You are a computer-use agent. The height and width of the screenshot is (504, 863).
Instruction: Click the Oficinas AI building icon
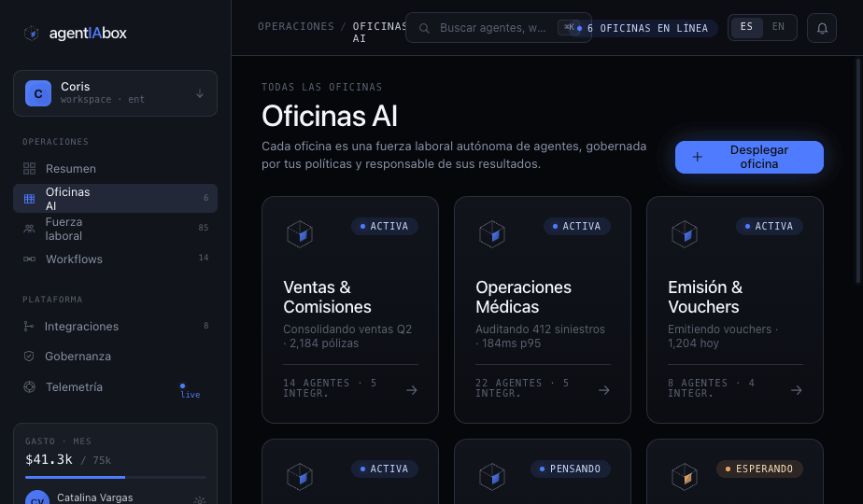(29, 199)
